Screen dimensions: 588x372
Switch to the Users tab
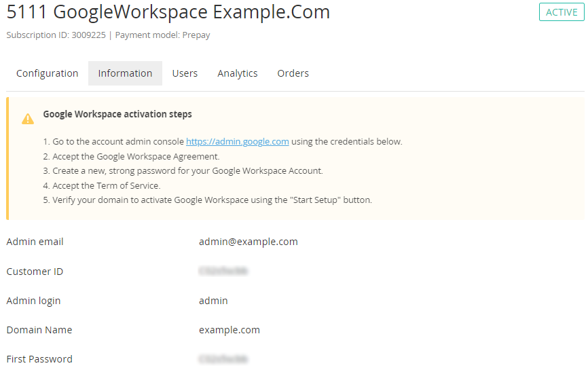pyautogui.click(x=185, y=73)
